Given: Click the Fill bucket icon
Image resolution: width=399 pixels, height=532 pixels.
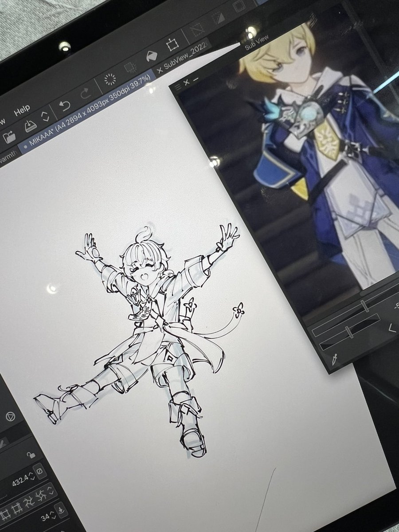Looking at the screenshot, I should (x=152, y=56).
